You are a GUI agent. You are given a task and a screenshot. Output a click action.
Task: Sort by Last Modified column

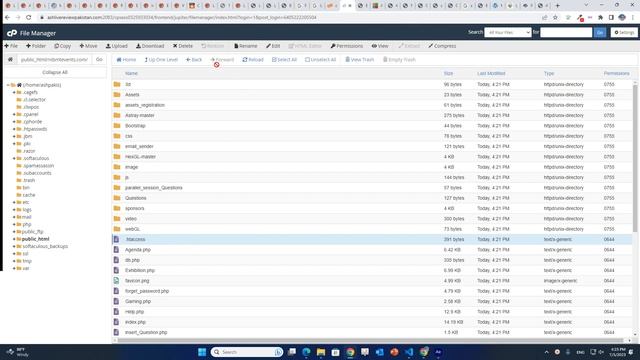[x=491, y=73]
